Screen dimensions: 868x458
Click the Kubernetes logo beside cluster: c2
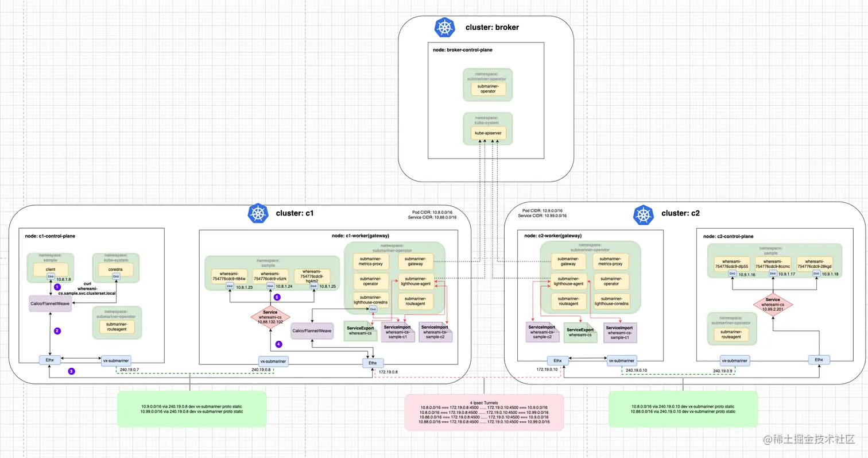tap(644, 215)
